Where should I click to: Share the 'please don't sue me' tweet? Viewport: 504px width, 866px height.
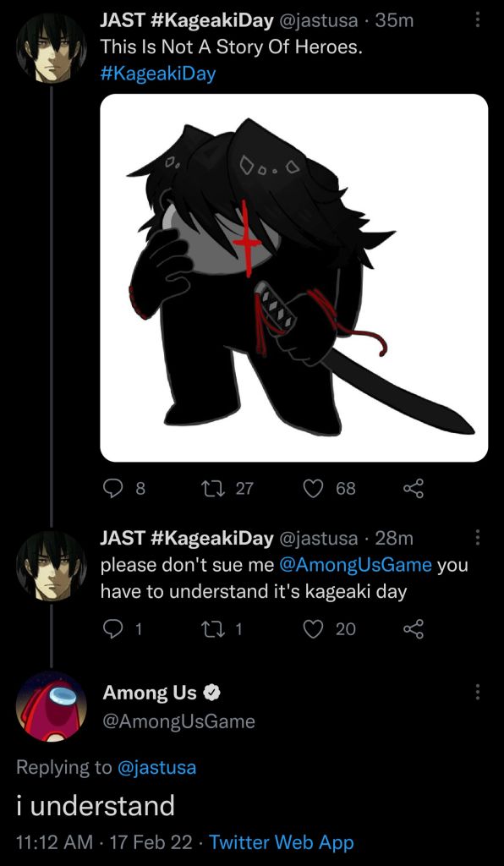pos(414,629)
